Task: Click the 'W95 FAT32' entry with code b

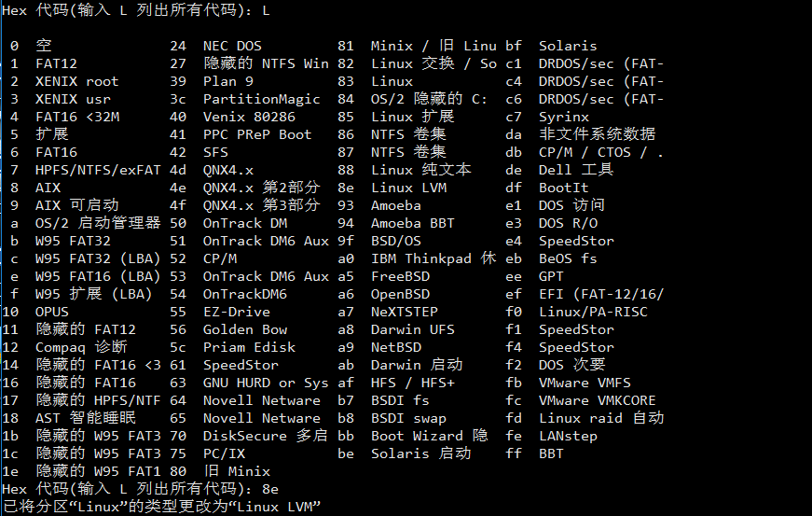Action: (x=73, y=241)
